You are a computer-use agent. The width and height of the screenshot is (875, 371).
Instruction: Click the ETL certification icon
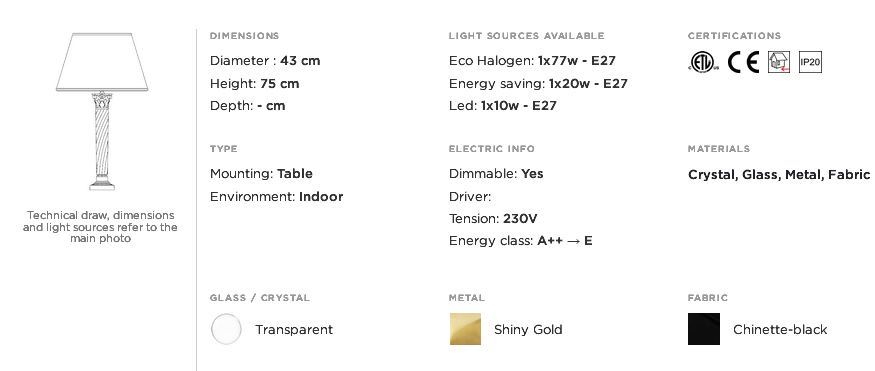pyautogui.click(x=704, y=61)
